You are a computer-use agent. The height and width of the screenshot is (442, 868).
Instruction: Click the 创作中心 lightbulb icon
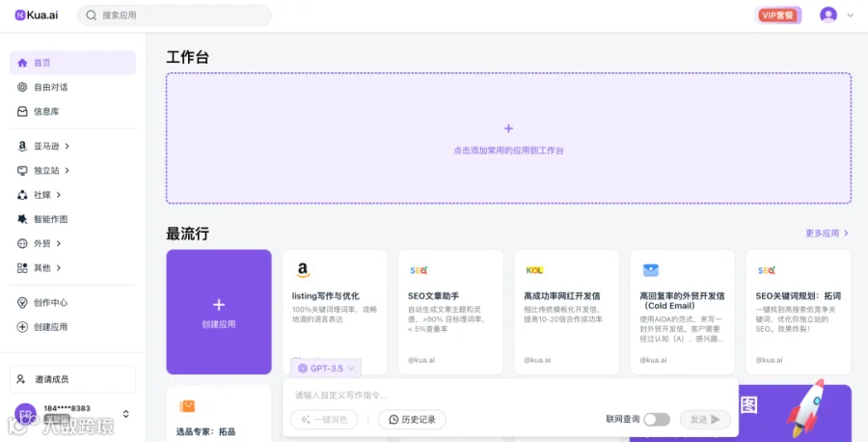(x=22, y=302)
